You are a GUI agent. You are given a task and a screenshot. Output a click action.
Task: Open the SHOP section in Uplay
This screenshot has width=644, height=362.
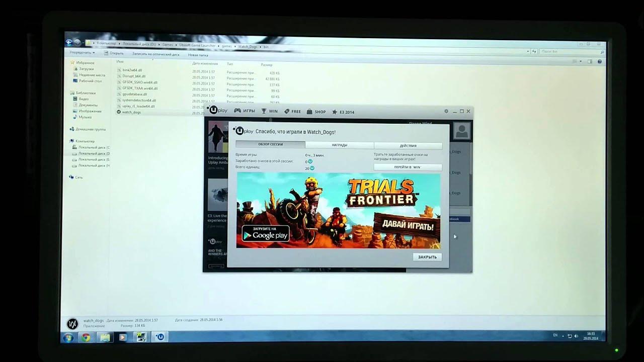pyautogui.click(x=316, y=112)
